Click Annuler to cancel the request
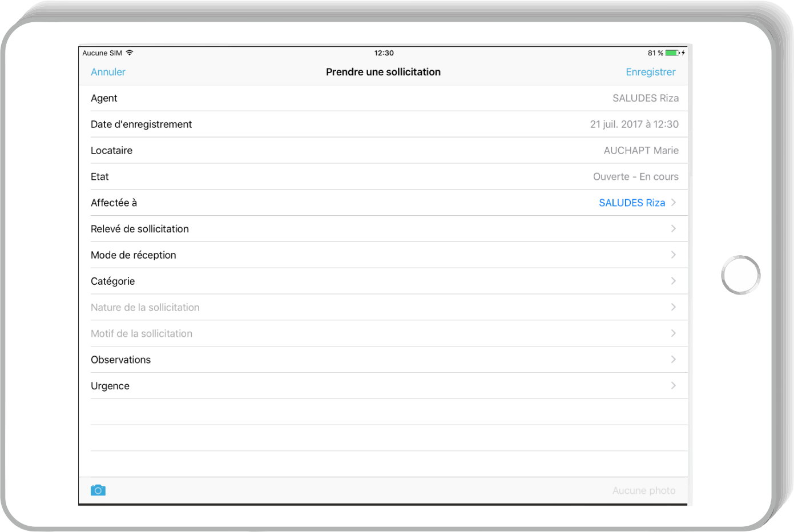This screenshot has height=532, width=794. tap(108, 72)
